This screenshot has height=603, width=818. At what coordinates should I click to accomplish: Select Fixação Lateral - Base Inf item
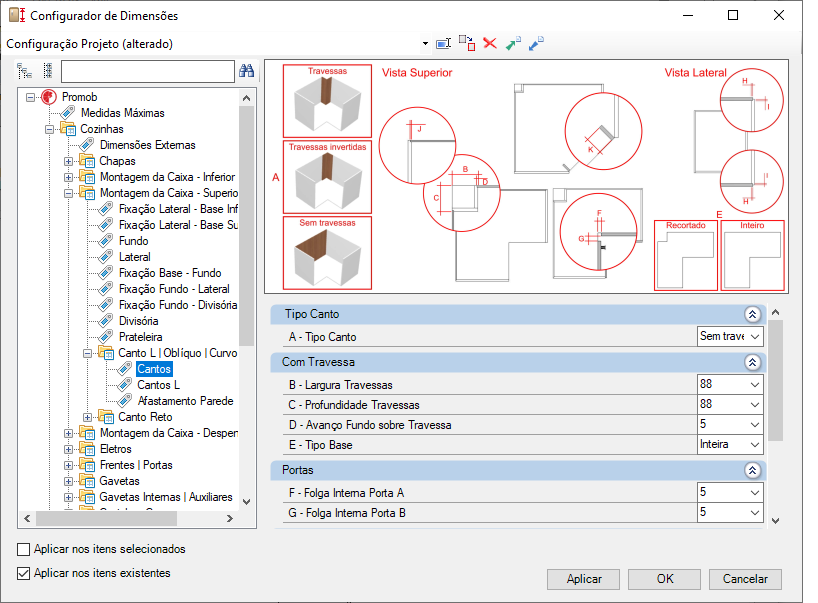(178, 209)
